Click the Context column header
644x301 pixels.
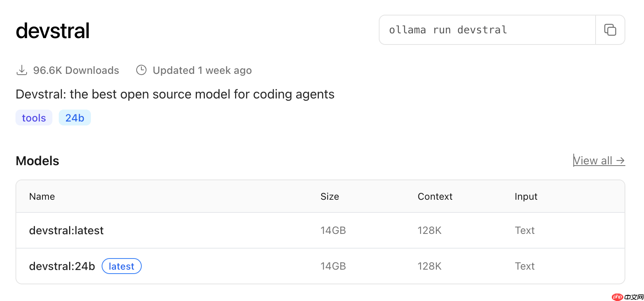pos(435,197)
